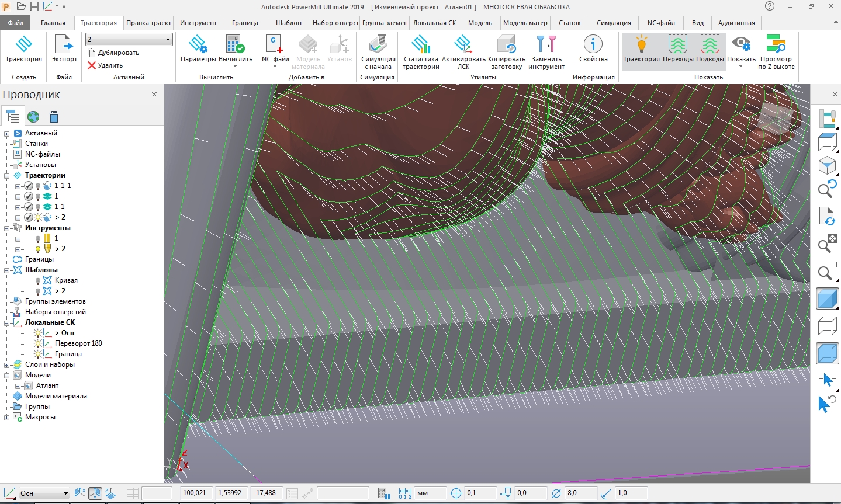This screenshot has height=504, width=841.
Task: Click the recycle bin icon in Проводник
Action: click(54, 117)
